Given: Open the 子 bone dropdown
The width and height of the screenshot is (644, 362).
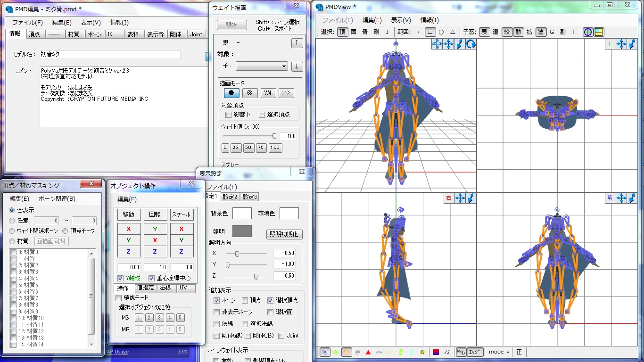Looking at the screenshot, I should 262,66.
